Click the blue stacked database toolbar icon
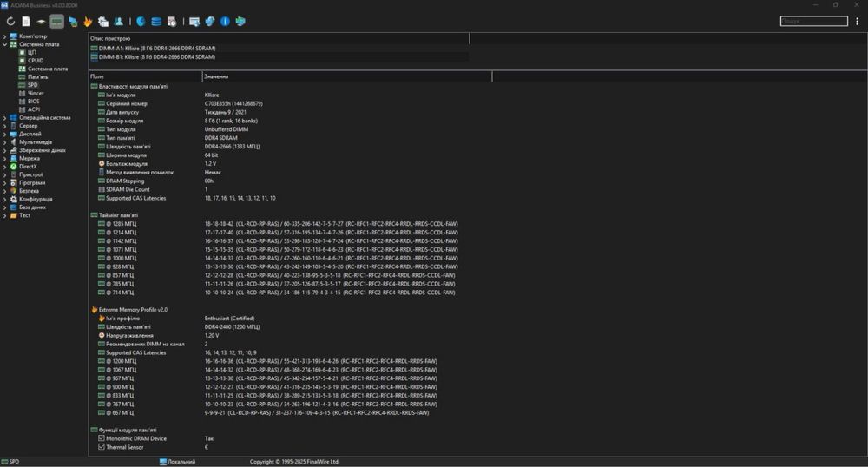The height and width of the screenshot is (467, 868). 156,22
